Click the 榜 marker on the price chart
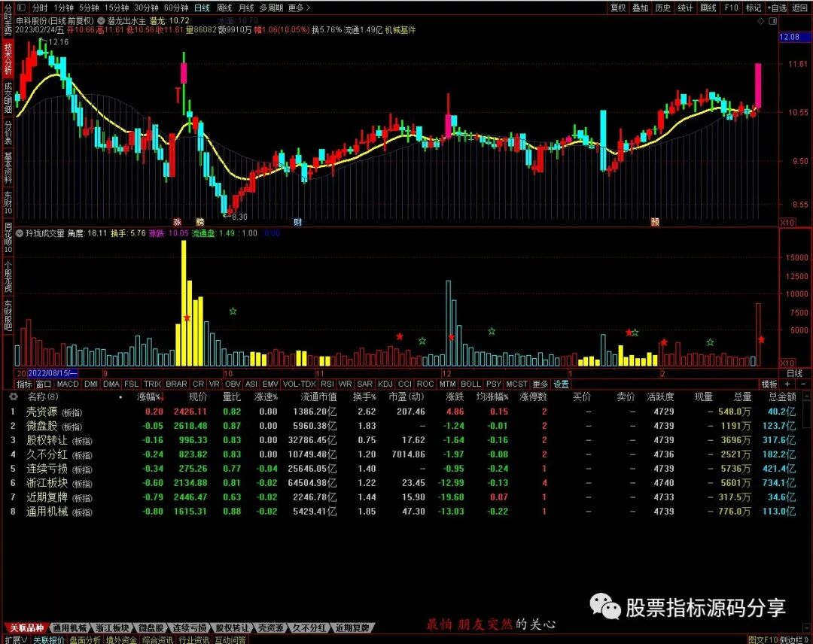This screenshot has height=644, width=813. [199, 222]
